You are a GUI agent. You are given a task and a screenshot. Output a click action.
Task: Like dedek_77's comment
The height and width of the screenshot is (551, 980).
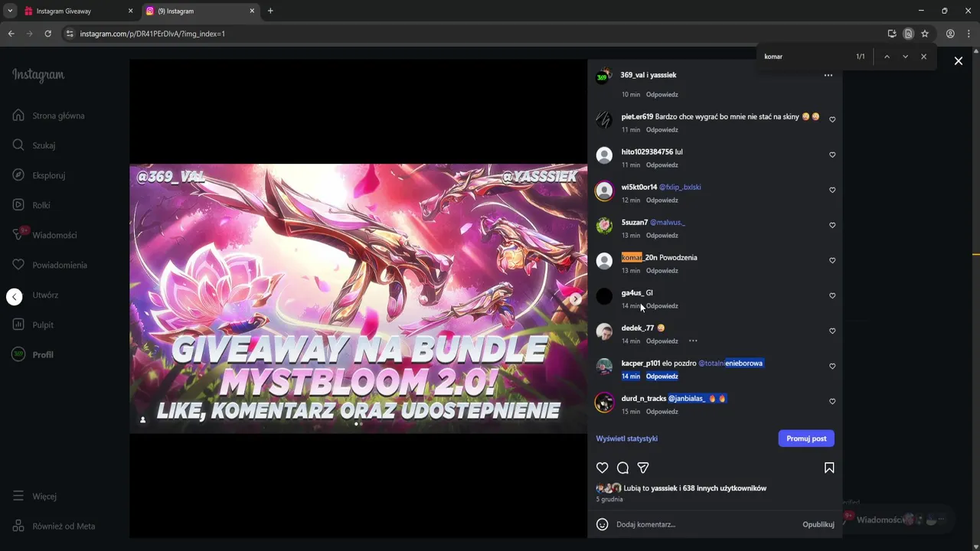pyautogui.click(x=832, y=331)
